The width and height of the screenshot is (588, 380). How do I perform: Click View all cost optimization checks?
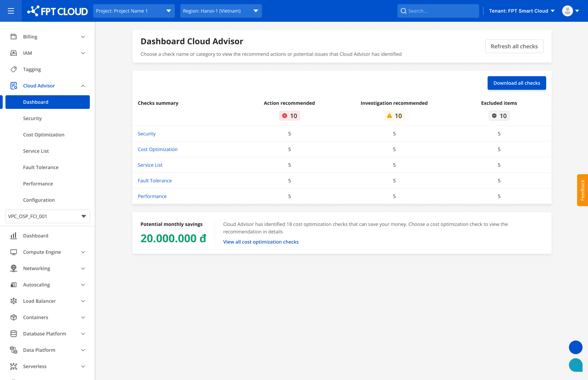261,242
